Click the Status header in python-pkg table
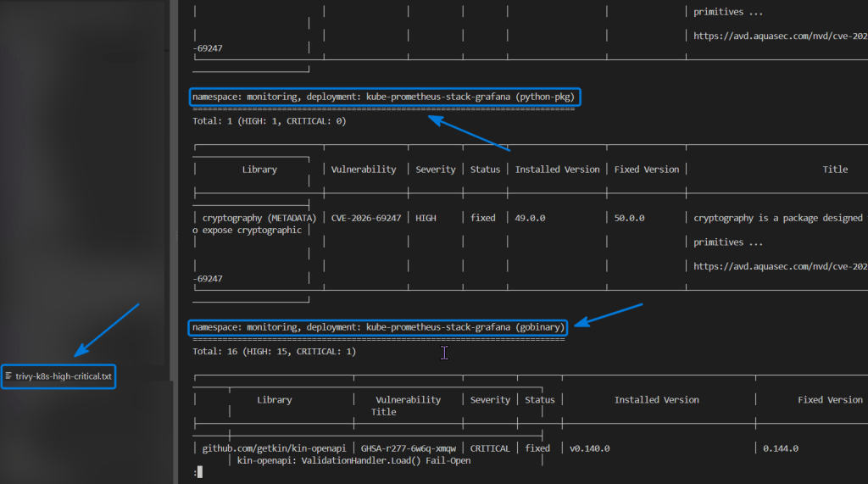Screen dimensions: 868x484 tap(486, 170)
